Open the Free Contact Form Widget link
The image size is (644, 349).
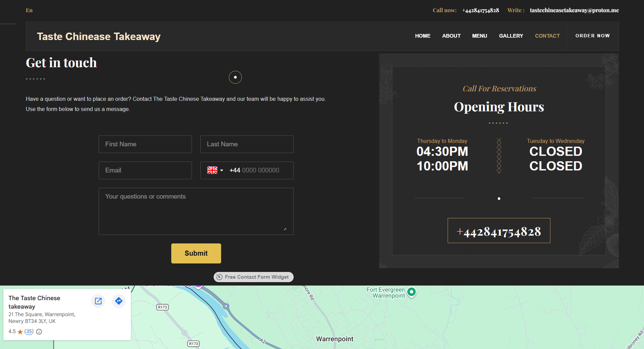(254, 277)
